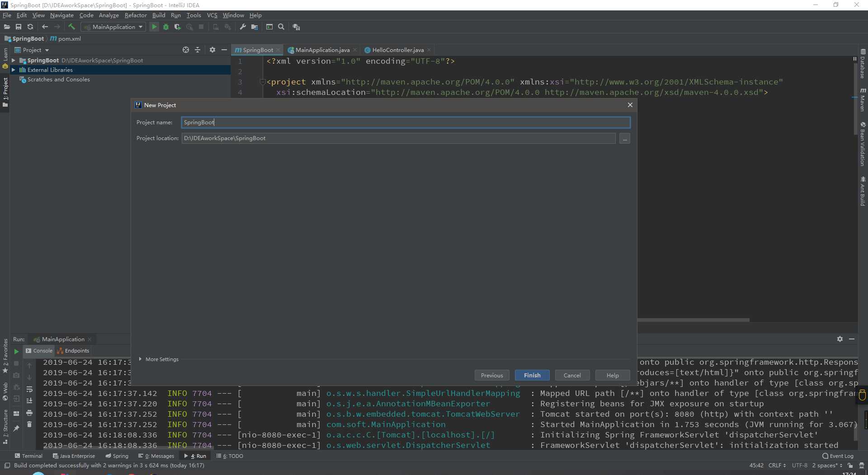Viewport: 868px width, 475px height.
Task: Open the Maven side panel
Action: pos(863,100)
